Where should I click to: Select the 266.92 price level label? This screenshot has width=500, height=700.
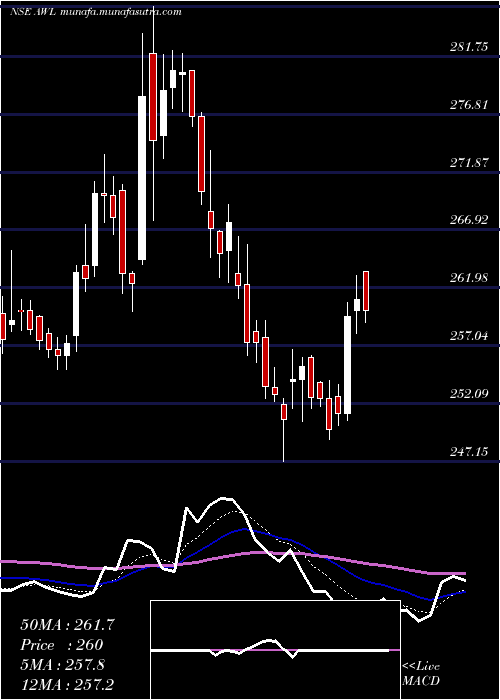(469, 220)
